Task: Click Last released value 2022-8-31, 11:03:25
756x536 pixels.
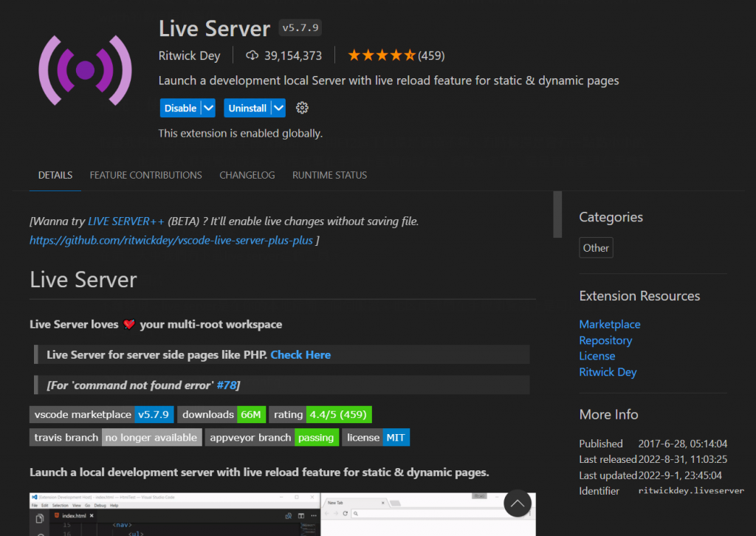Action: click(x=683, y=459)
